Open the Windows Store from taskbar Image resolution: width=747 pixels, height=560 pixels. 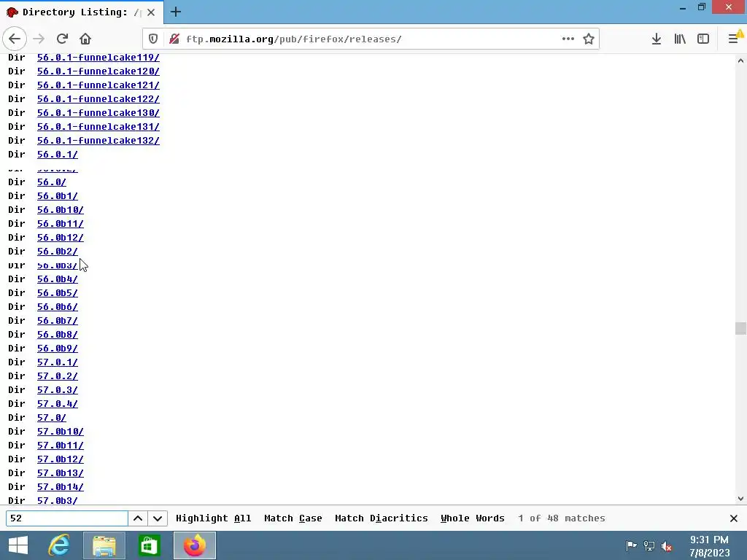click(149, 545)
